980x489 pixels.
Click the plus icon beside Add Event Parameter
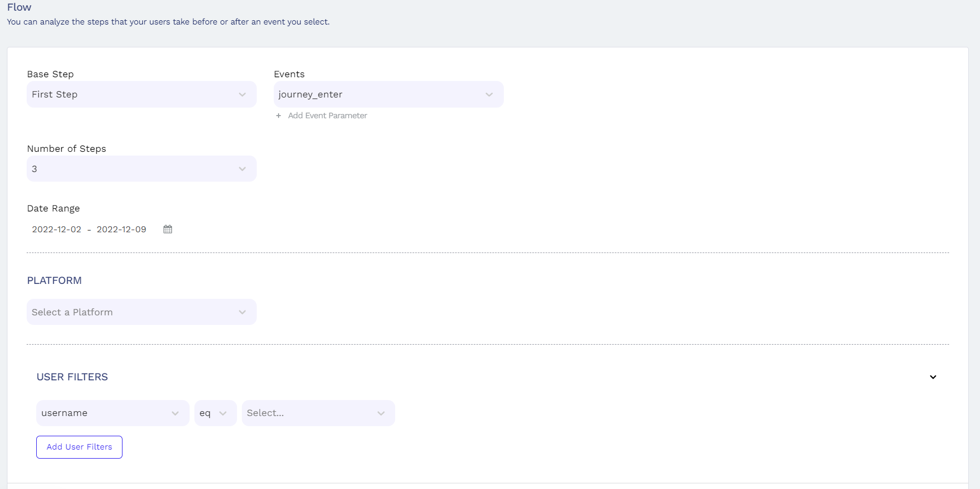279,116
